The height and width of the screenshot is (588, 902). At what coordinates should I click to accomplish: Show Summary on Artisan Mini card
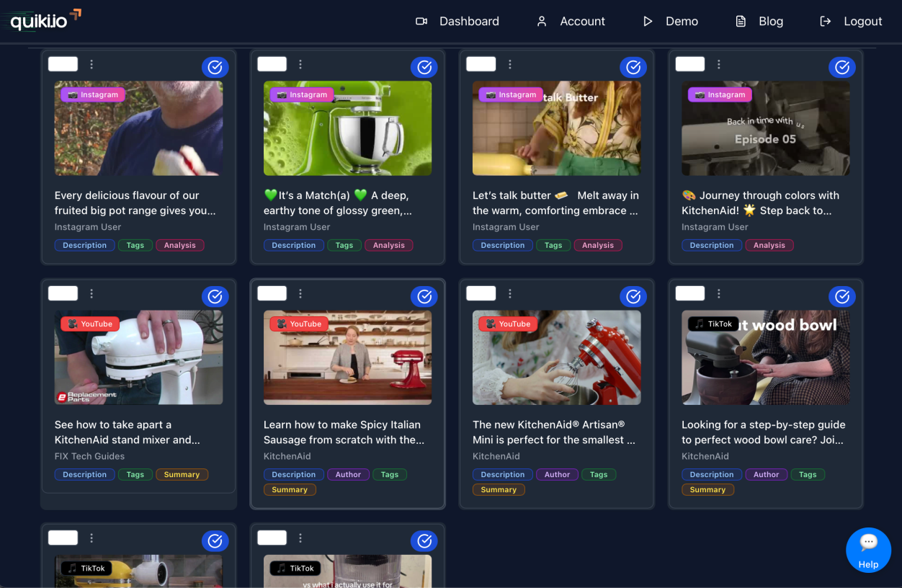pyautogui.click(x=499, y=489)
